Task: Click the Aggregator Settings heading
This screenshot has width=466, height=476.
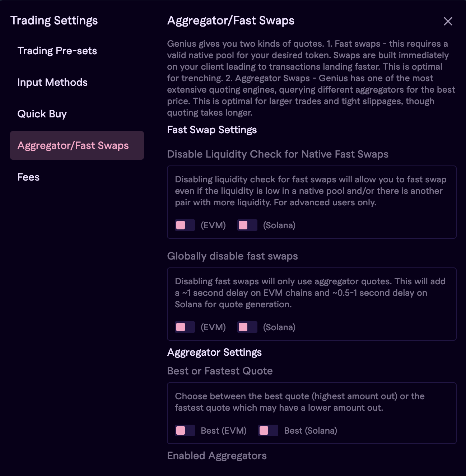Action: pos(214,352)
